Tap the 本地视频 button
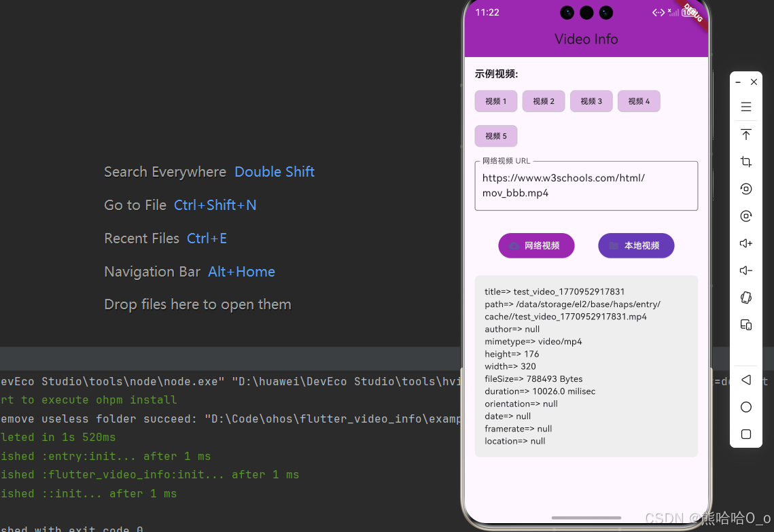This screenshot has width=774, height=532. [x=636, y=245]
